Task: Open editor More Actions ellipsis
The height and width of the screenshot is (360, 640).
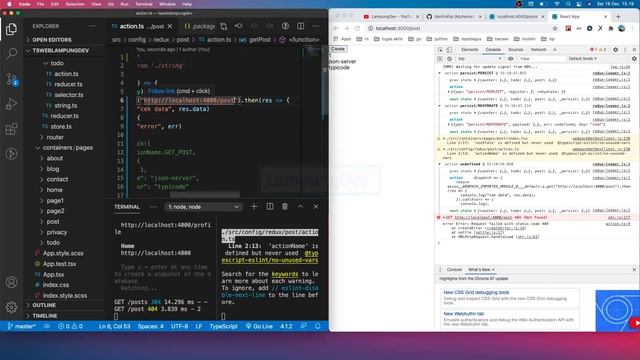Action: [316, 26]
